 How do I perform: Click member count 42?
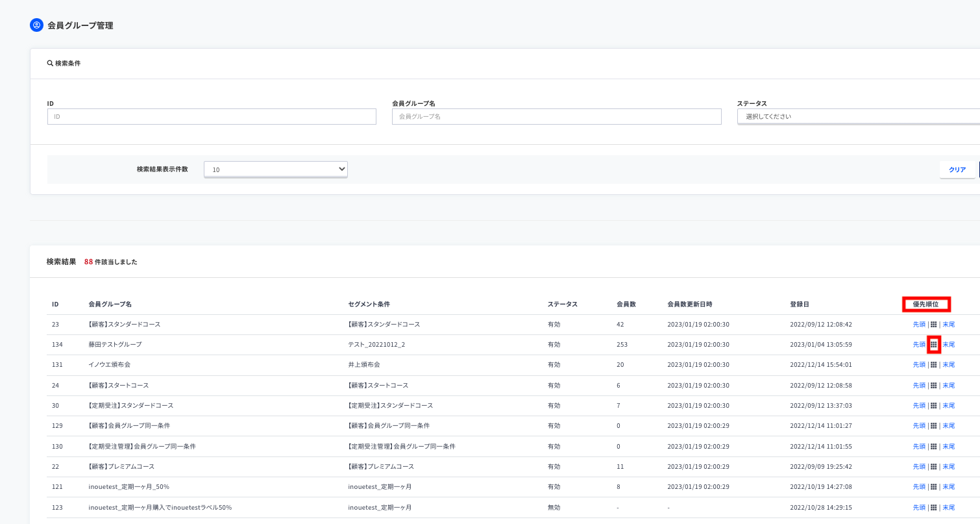pos(620,325)
